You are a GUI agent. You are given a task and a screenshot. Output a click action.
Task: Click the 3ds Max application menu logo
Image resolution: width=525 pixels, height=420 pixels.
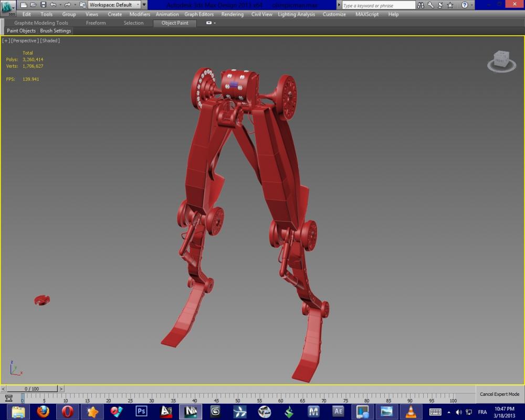tap(8, 8)
